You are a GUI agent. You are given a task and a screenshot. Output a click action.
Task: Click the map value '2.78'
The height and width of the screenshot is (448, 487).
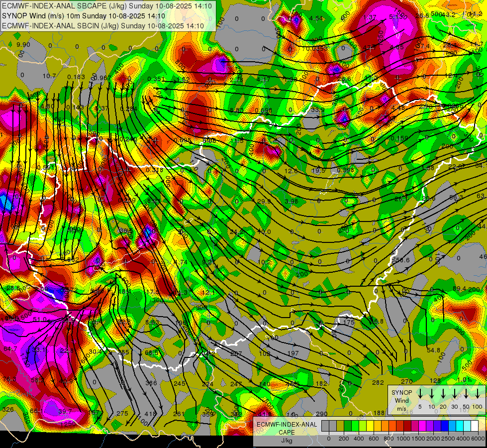[x=236, y=80]
